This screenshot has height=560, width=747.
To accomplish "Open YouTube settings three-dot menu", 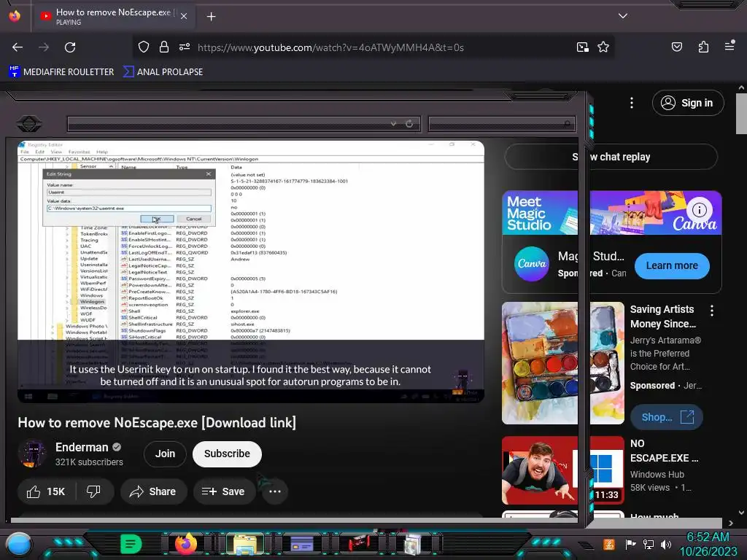I will point(632,103).
